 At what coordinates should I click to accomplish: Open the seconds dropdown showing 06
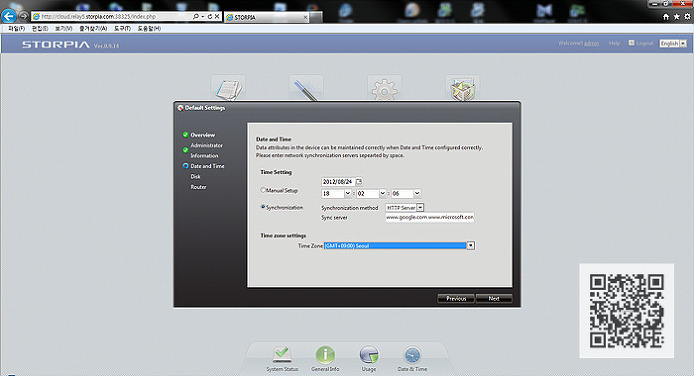tap(406, 193)
